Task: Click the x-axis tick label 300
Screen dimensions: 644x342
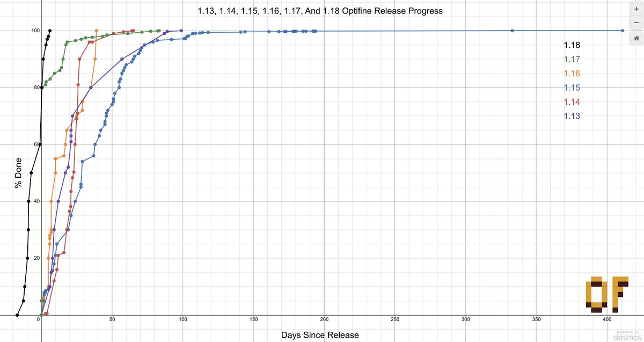Action: (x=466, y=320)
